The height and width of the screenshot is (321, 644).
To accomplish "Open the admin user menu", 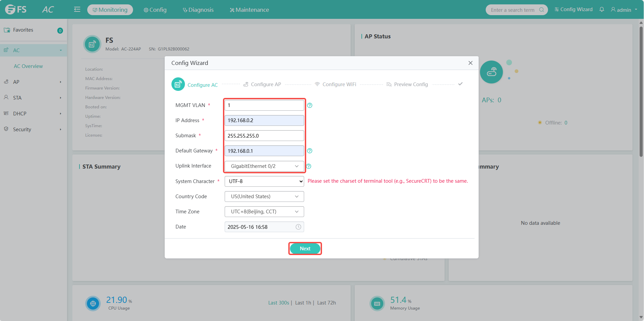I will (624, 10).
